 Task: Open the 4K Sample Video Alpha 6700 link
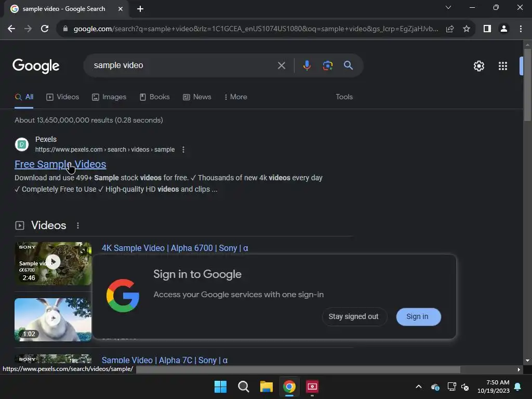[x=175, y=248]
